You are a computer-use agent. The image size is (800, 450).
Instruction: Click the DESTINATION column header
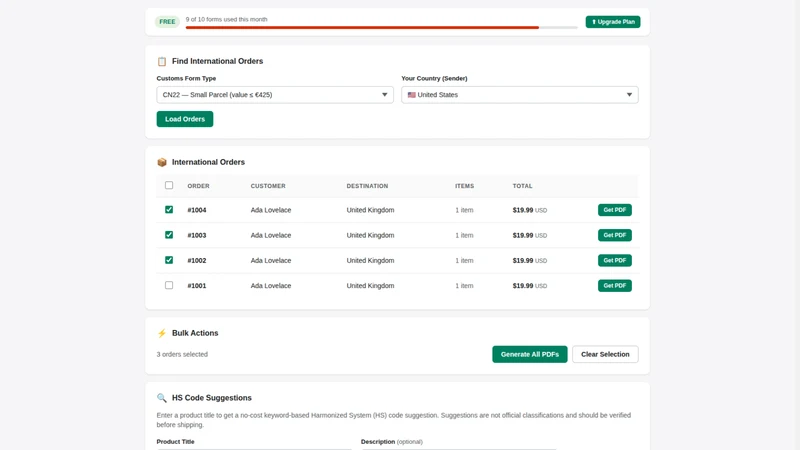click(x=367, y=186)
